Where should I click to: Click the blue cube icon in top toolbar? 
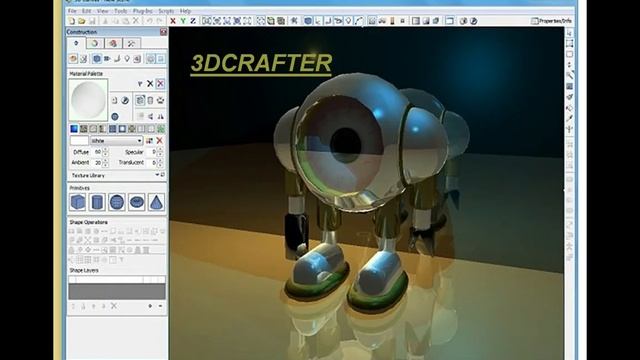[308, 21]
